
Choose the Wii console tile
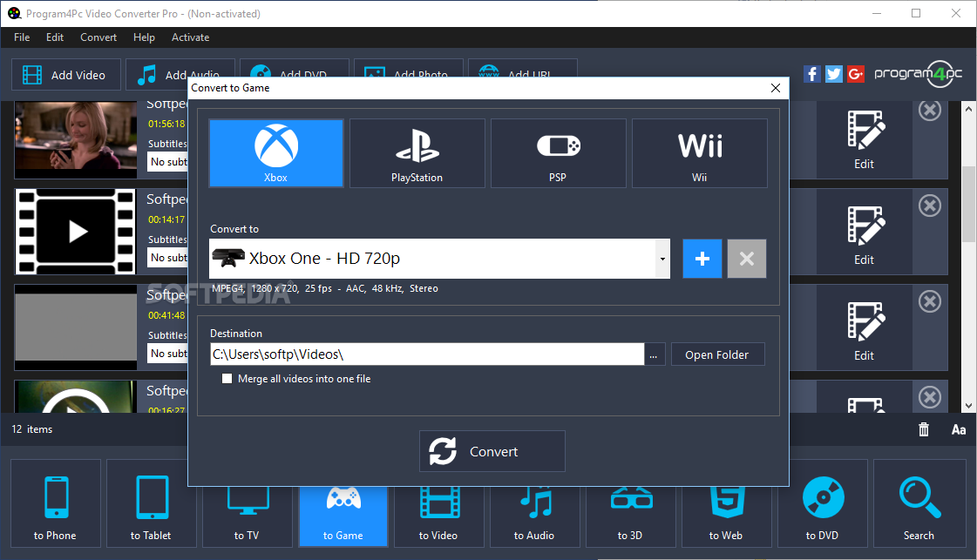click(700, 153)
